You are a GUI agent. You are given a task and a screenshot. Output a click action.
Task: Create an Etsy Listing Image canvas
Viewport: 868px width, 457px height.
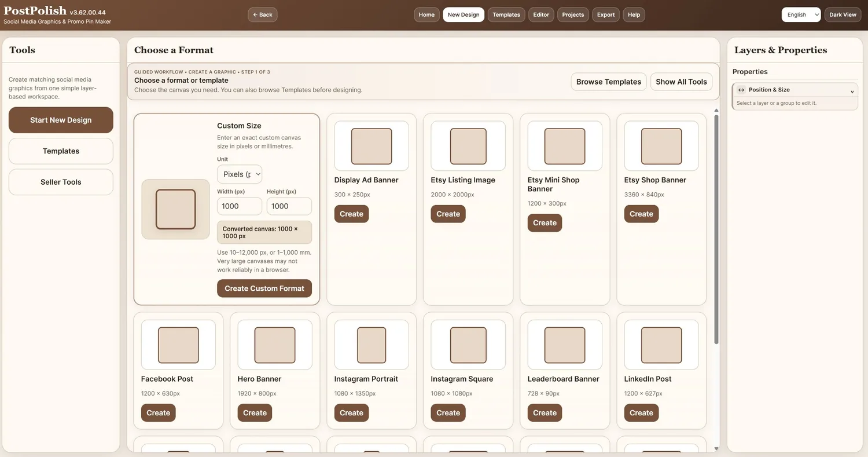(448, 214)
